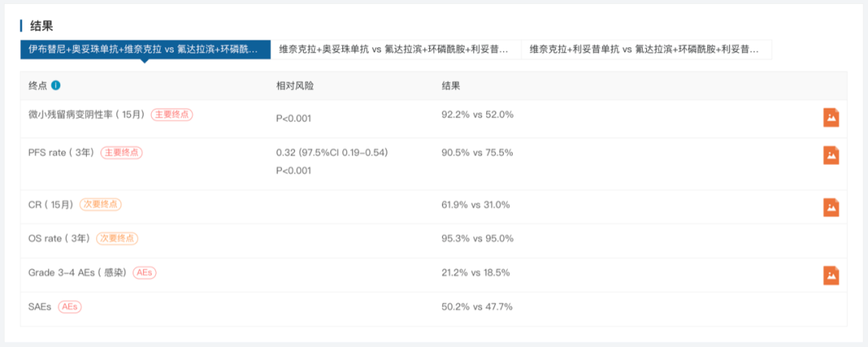
Task: Click the AEs tag beside SAEs
Action: (70, 307)
